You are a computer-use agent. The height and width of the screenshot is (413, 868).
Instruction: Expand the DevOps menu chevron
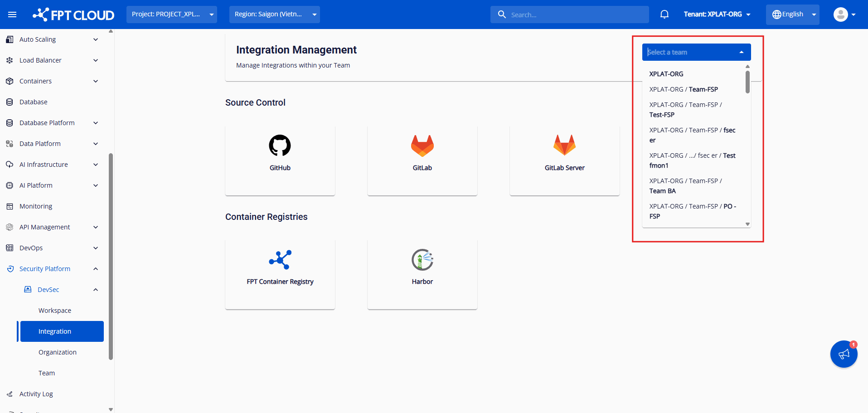point(96,248)
